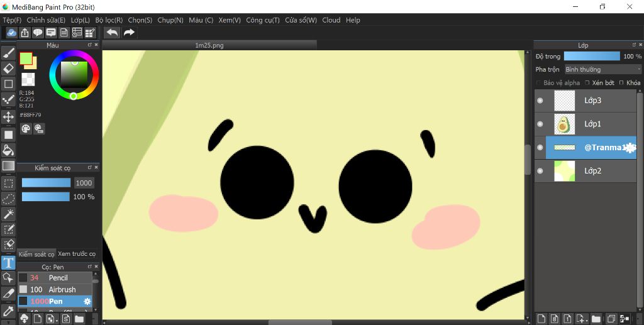
Task: Click the Undo arrow
Action: (x=112, y=33)
